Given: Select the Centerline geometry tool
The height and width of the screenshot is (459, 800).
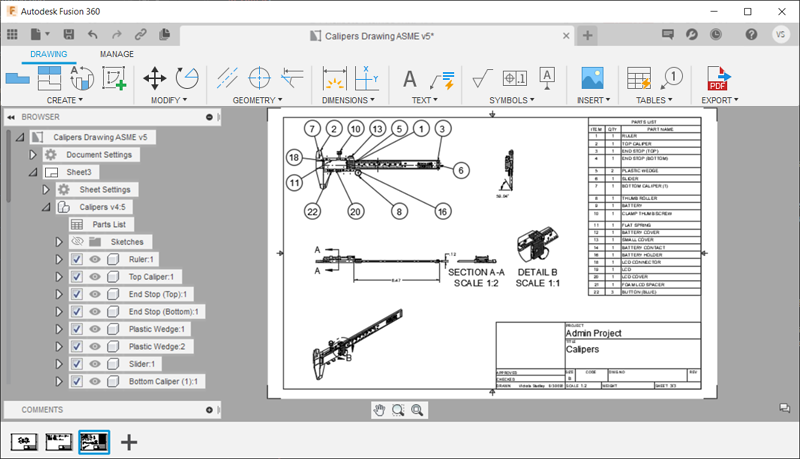Looking at the screenshot, I should (x=227, y=78).
